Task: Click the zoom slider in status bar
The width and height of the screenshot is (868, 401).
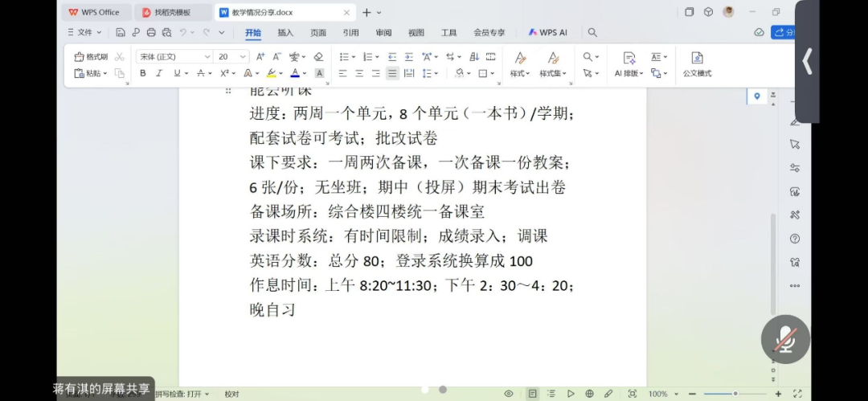Action: pos(735,394)
